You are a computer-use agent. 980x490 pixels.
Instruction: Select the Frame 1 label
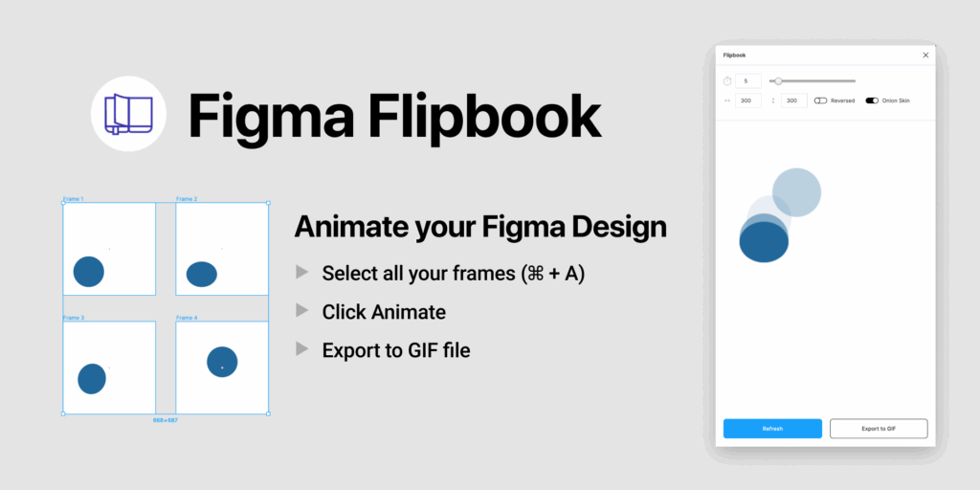coord(74,199)
